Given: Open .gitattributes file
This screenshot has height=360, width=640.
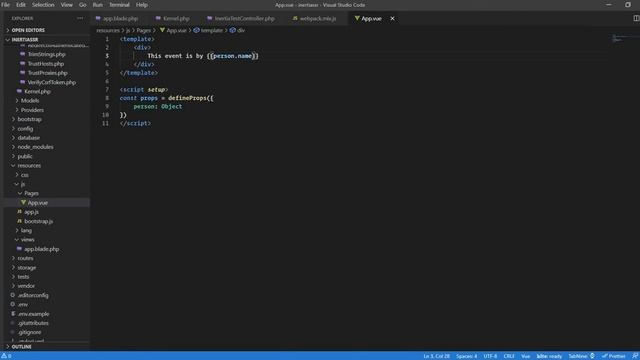Looking at the screenshot, I should coord(33,323).
